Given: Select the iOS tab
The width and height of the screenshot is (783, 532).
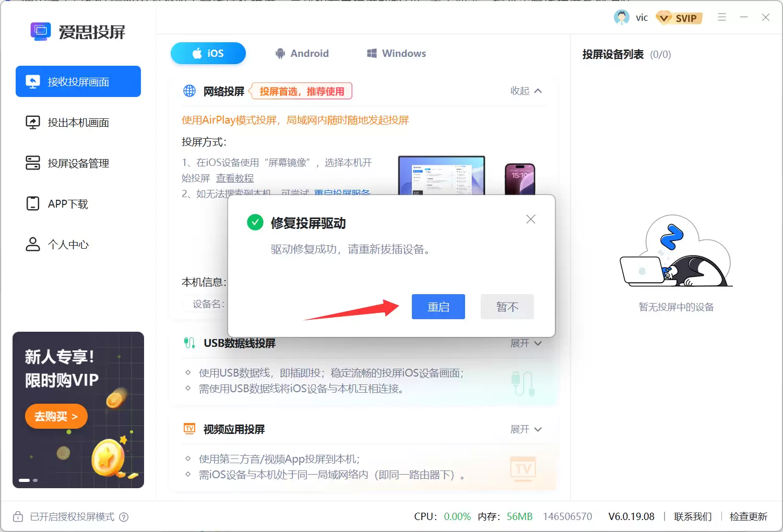Looking at the screenshot, I should (208, 53).
